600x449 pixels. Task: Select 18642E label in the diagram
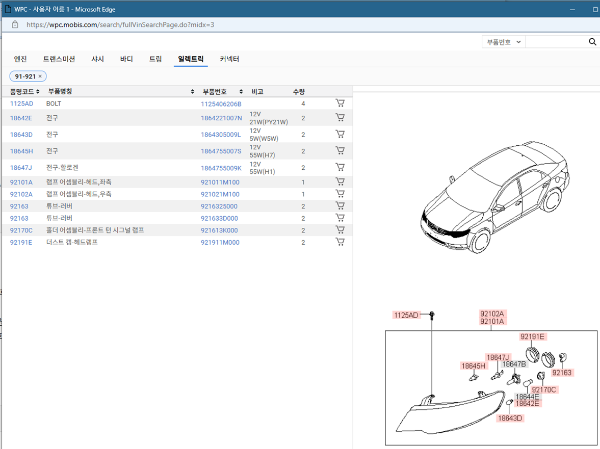(x=528, y=404)
